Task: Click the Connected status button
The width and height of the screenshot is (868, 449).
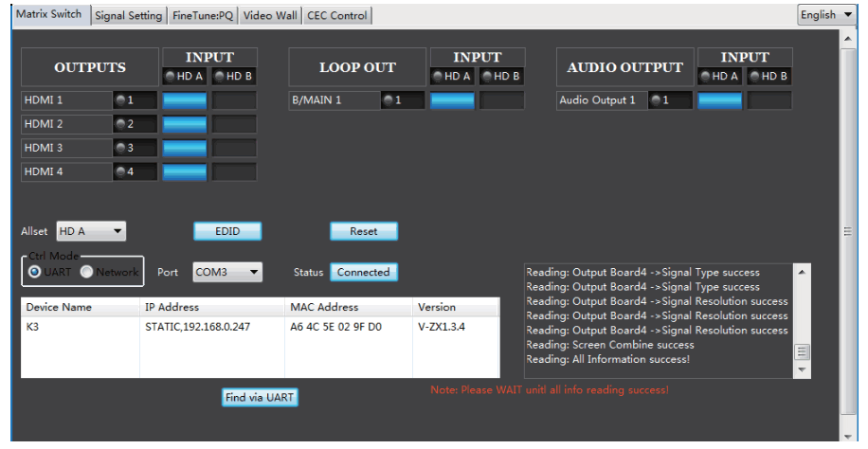Action: pos(364,273)
